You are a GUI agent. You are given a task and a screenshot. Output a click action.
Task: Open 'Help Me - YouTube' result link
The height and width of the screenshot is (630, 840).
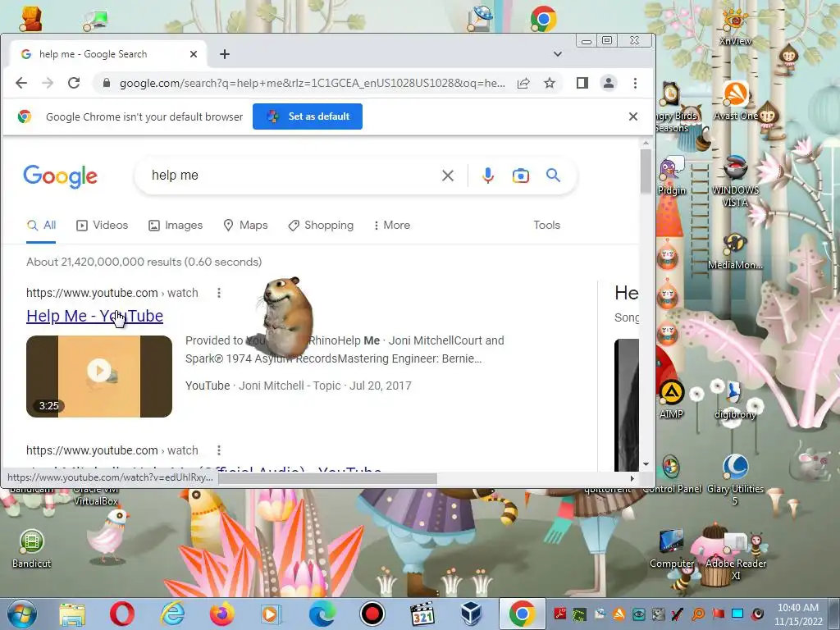(95, 316)
